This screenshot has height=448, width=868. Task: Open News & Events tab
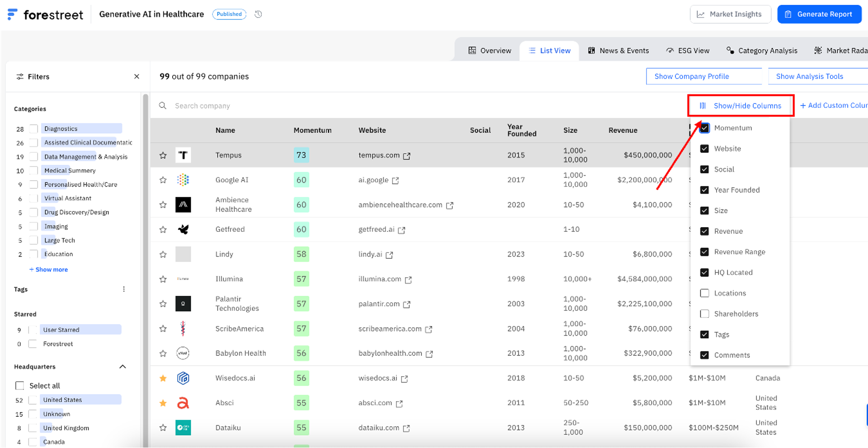pyautogui.click(x=618, y=51)
